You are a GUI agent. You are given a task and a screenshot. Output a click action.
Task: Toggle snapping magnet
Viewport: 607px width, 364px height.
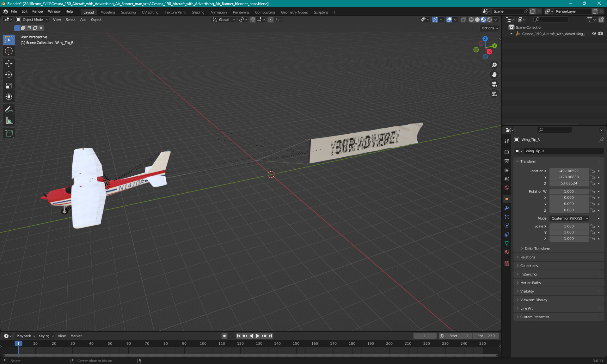(252, 20)
